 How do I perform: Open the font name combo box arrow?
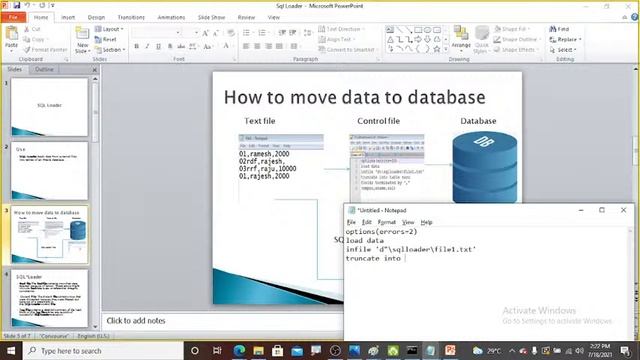tap(178, 33)
